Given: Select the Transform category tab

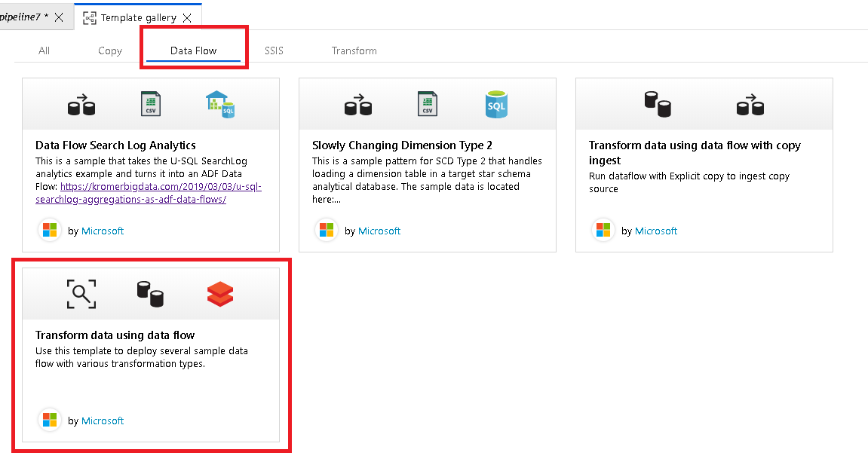Looking at the screenshot, I should (x=354, y=50).
